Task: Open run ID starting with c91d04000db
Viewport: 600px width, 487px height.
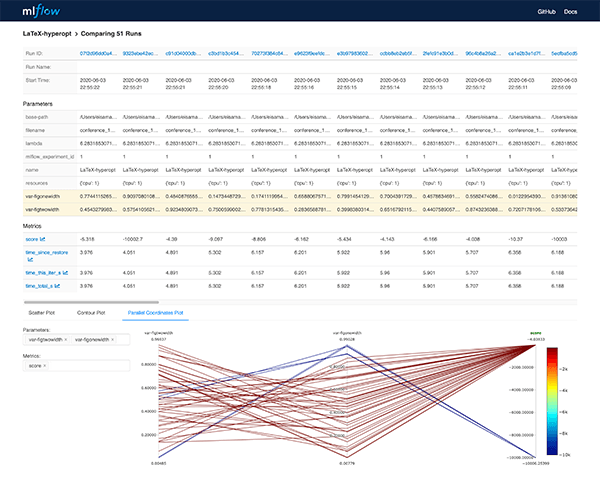Action: pos(183,54)
